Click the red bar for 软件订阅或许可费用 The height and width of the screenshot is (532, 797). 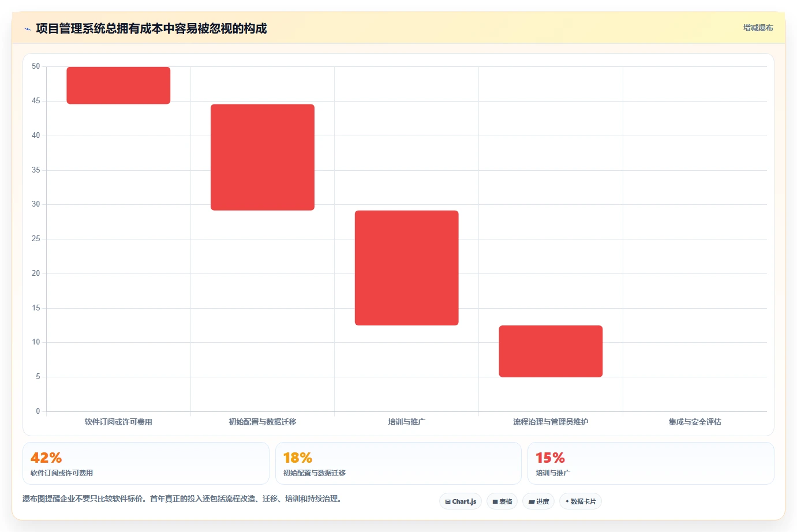(x=118, y=85)
